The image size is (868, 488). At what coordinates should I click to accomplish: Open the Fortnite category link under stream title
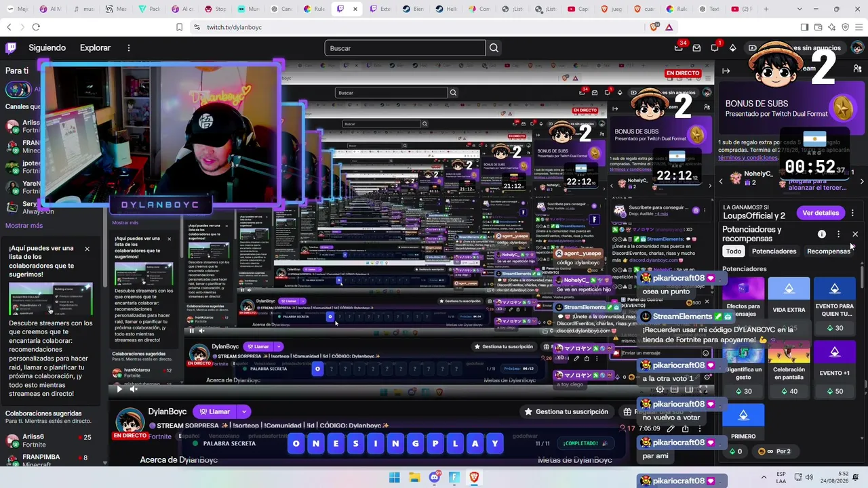pos(160,436)
